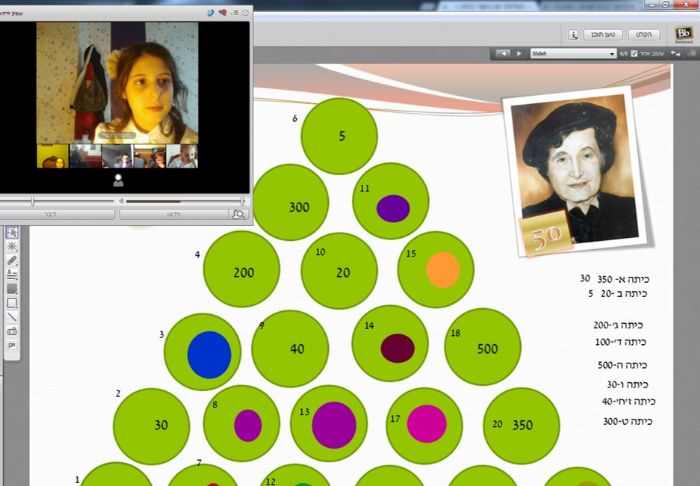The image size is (700, 486).
Task: Click the circle 10 showing 20
Action: coord(339,271)
